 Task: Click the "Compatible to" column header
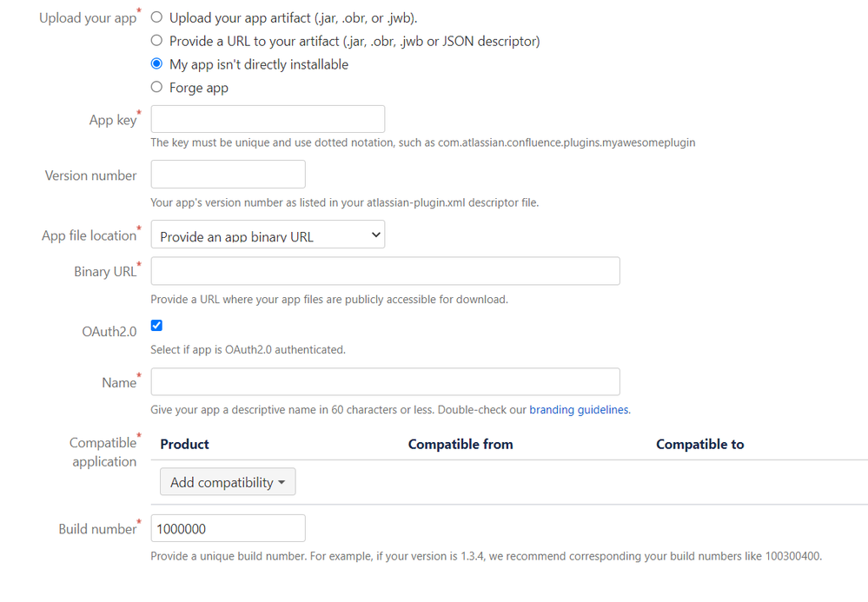coord(699,444)
